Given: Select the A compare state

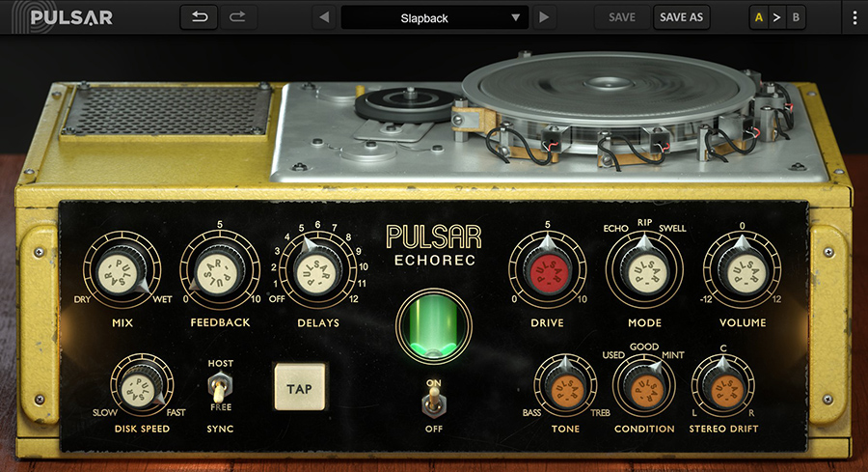Looking at the screenshot, I should (x=759, y=17).
